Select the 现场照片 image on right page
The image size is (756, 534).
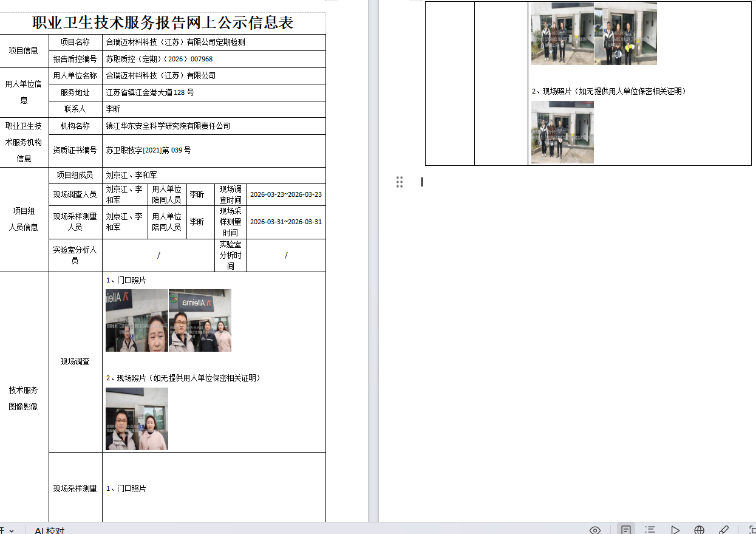562,132
